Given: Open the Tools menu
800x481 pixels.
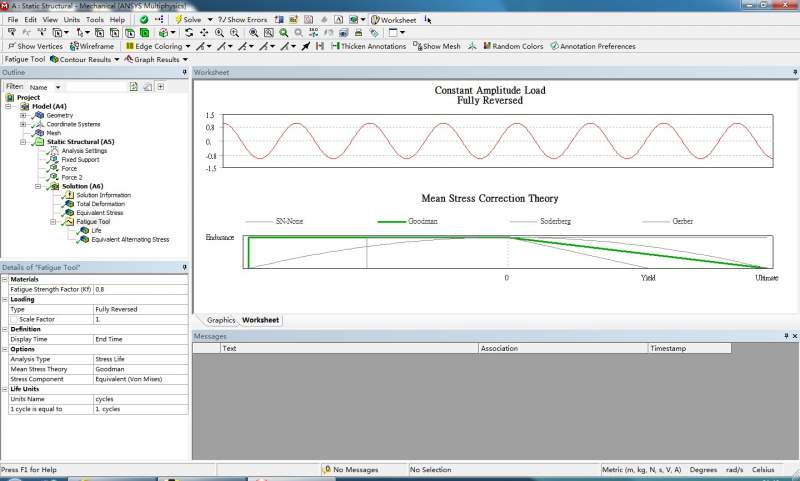Looking at the screenshot, I should (94, 19).
